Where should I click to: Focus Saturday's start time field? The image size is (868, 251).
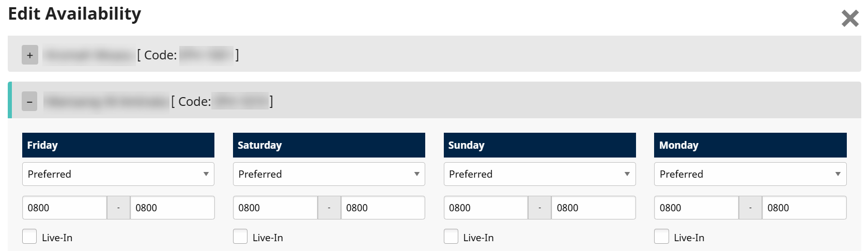tap(275, 208)
